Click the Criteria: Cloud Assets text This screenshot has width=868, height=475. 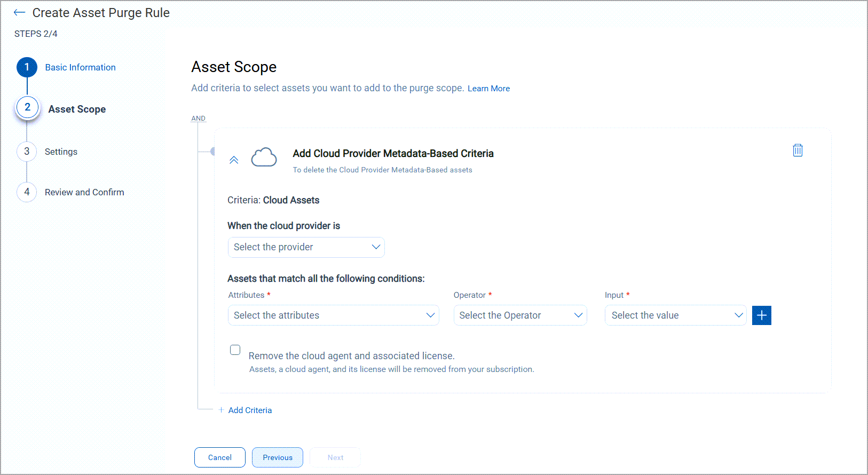click(273, 200)
